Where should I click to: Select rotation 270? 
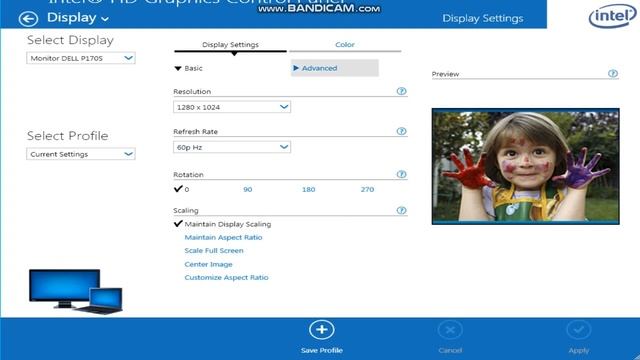point(367,189)
